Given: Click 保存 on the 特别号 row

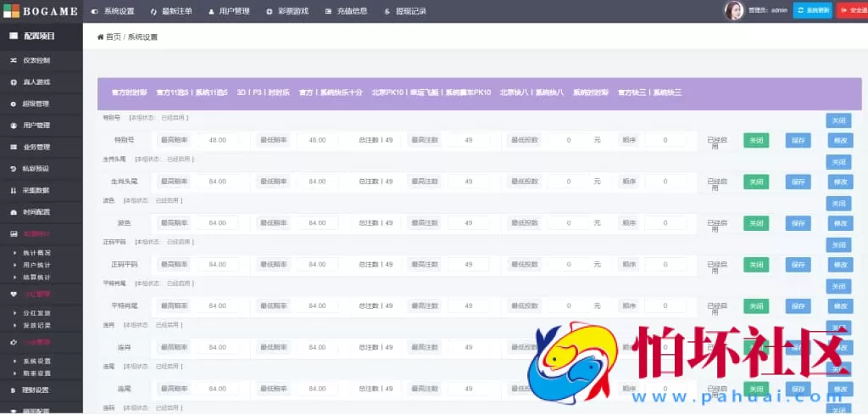Looking at the screenshot, I should pos(798,140).
